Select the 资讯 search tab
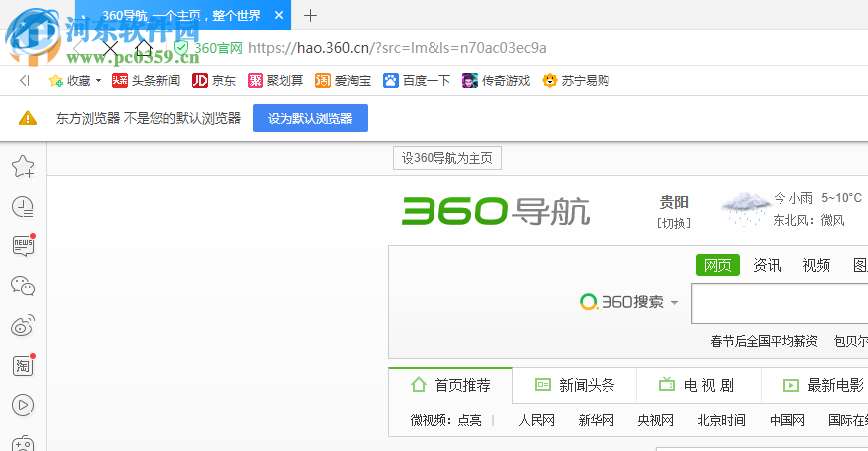The image size is (868, 451). click(767, 265)
